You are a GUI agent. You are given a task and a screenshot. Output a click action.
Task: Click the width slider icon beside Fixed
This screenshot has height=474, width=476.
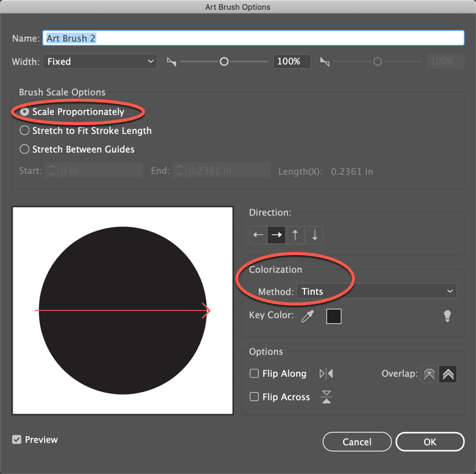tap(172, 62)
